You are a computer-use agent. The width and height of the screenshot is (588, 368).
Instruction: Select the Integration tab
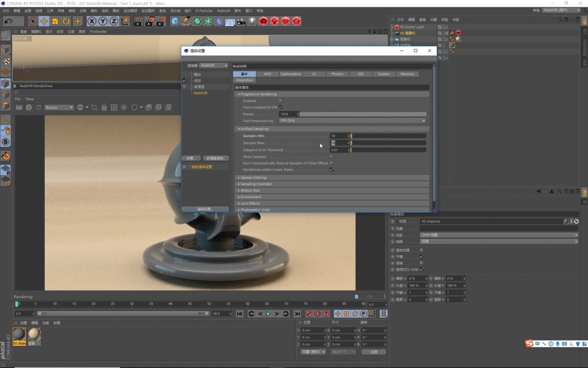[244, 80]
